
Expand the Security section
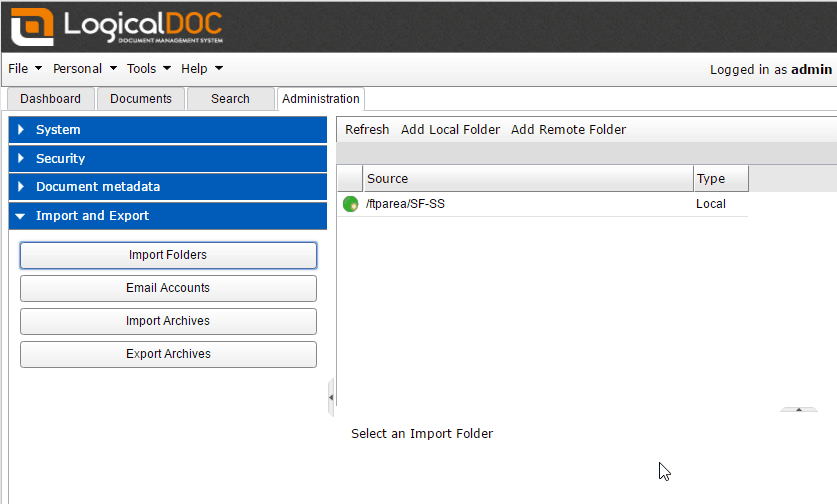tap(168, 159)
